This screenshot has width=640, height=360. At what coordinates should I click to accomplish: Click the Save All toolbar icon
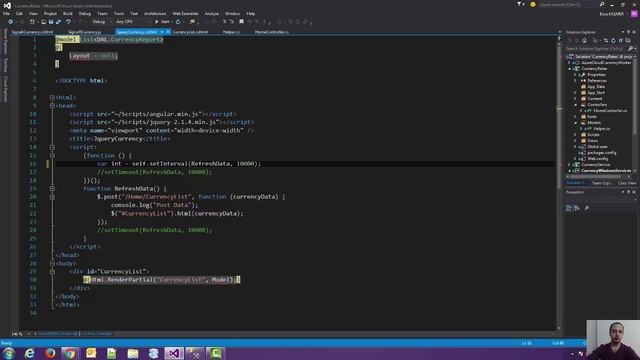[58, 22]
